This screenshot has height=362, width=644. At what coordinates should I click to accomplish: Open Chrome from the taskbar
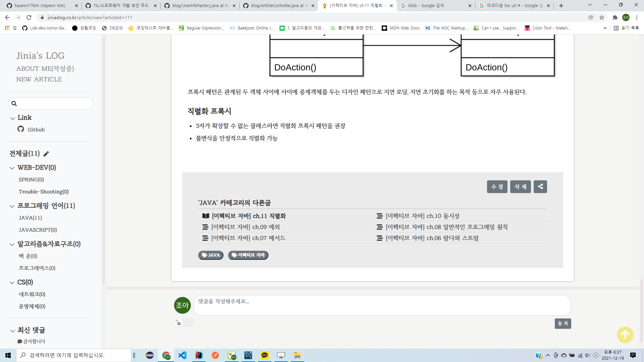tap(166, 355)
